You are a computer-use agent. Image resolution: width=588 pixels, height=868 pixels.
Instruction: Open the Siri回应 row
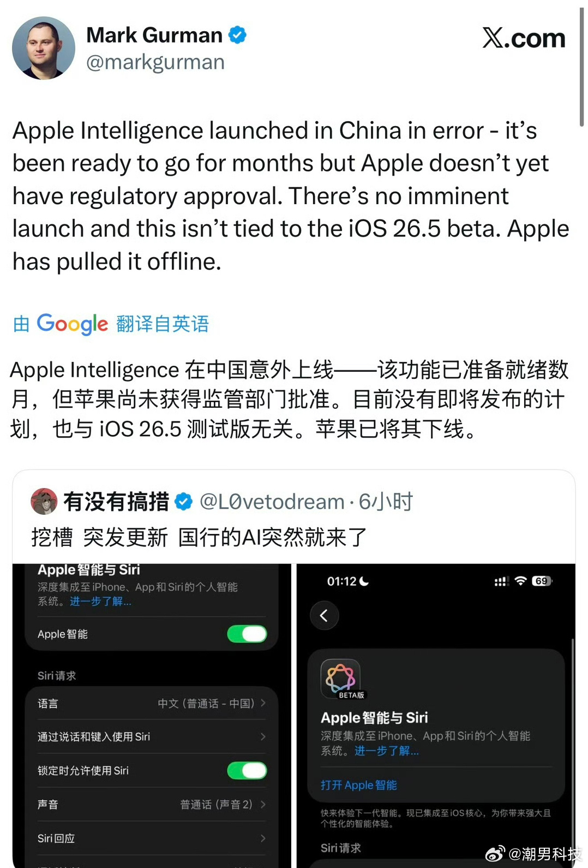152,838
